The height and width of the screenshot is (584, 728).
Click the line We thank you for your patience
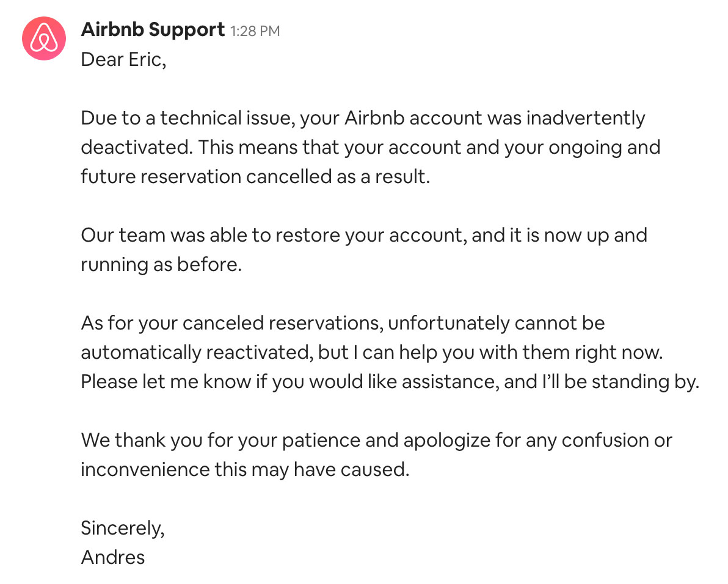tap(377, 441)
